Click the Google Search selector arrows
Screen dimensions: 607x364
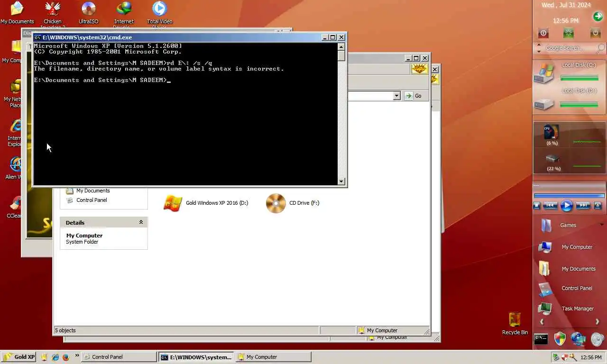tap(539, 48)
